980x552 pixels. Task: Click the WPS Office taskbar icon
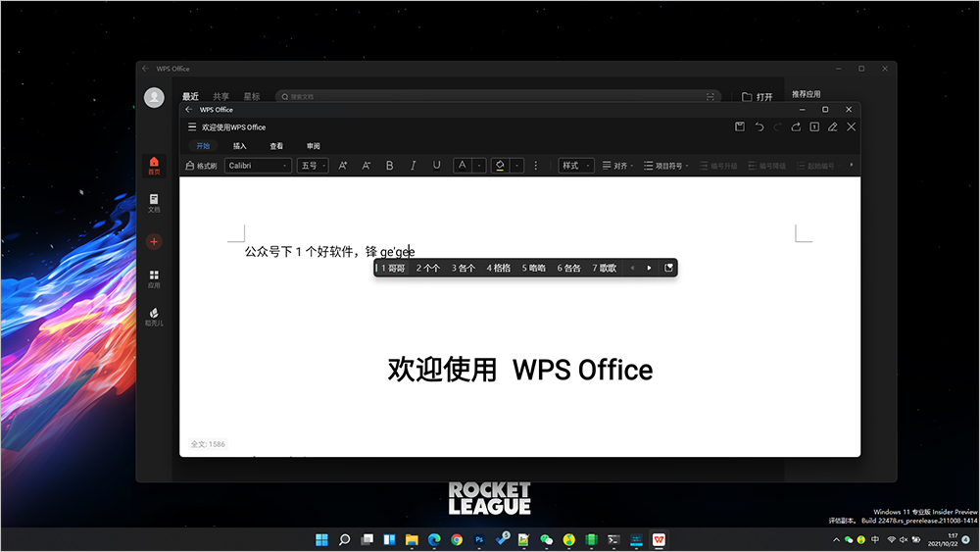click(659, 539)
